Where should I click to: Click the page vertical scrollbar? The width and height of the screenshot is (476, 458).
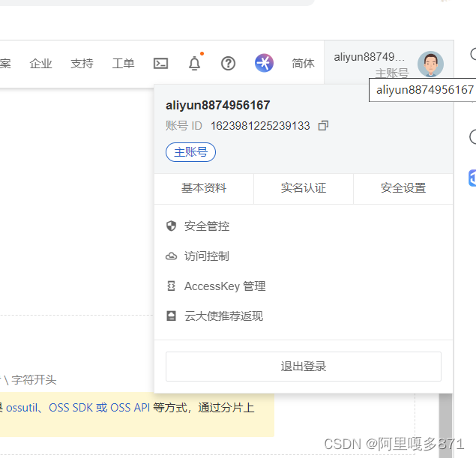[446, 425]
